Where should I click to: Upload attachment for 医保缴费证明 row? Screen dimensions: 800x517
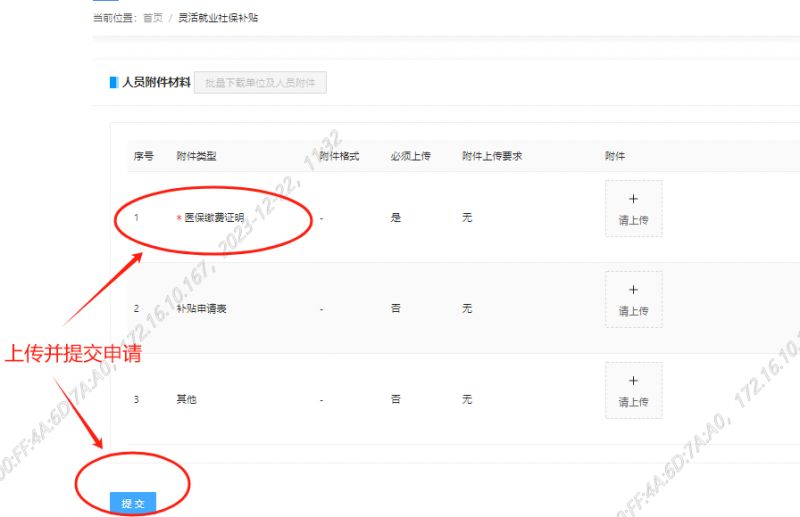point(634,209)
